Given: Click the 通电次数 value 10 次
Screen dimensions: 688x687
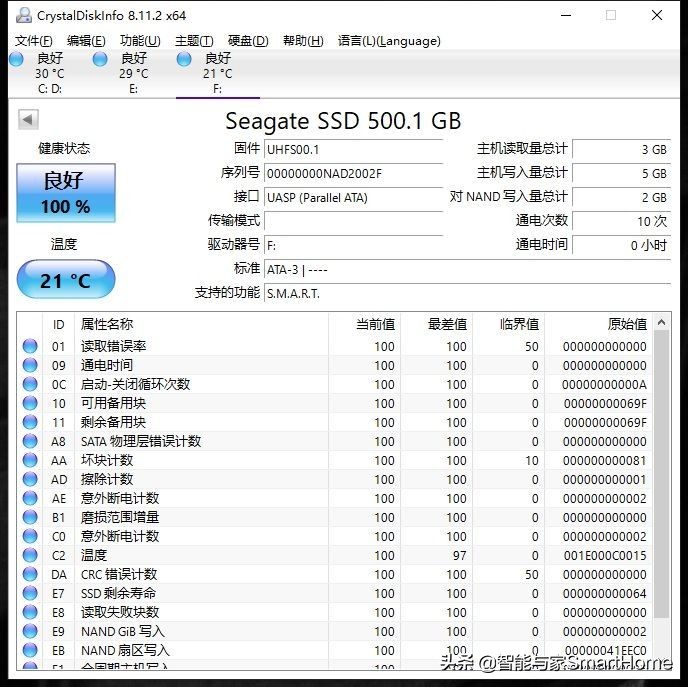Looking at the screenshot, I should point(622,221).
